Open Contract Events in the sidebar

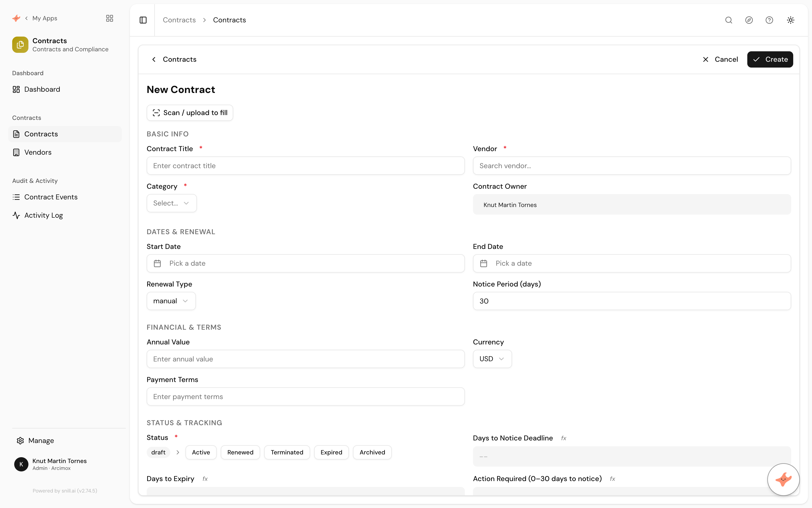tap(65, 197)
